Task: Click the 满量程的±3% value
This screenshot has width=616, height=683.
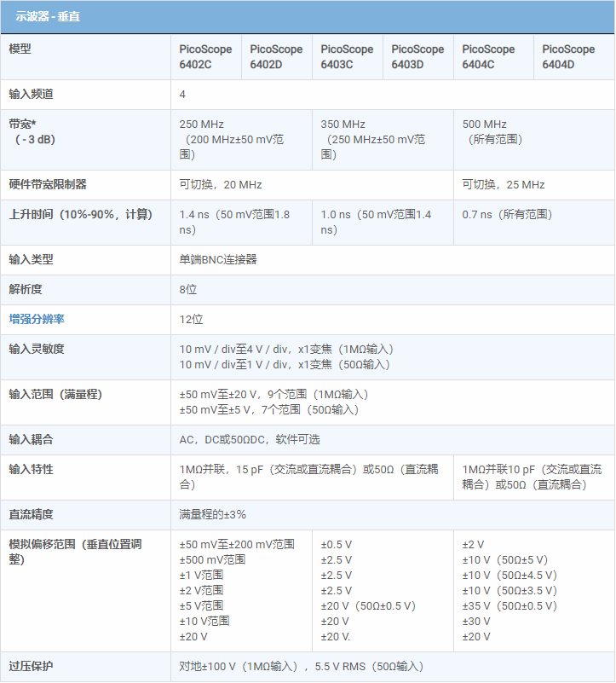Action: (212, 514)
